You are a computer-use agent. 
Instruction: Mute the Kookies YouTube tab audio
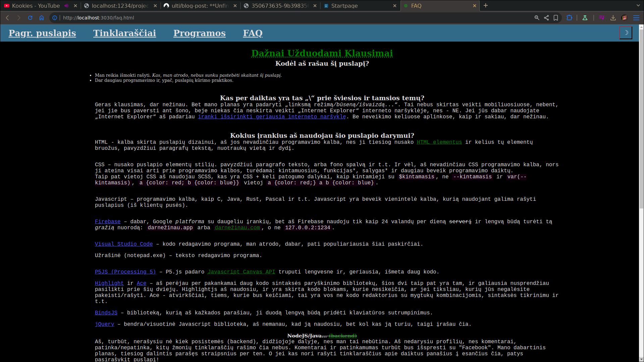(x=66, y=6)
